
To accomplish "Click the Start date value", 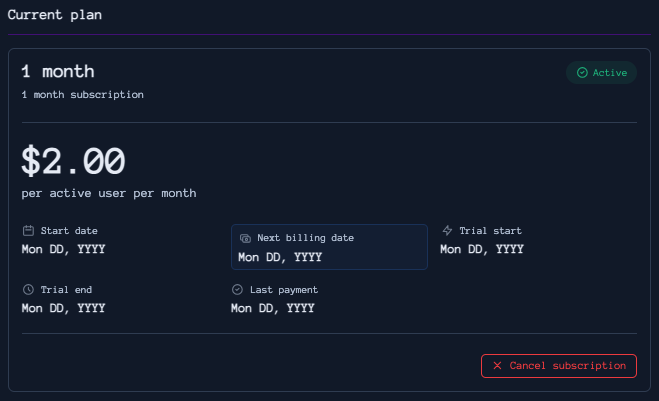I will (63, 249).
